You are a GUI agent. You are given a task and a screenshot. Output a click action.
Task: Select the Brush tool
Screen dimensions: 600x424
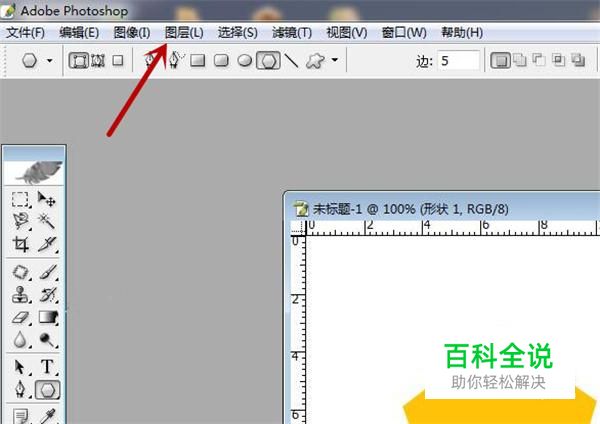point(47,272)
